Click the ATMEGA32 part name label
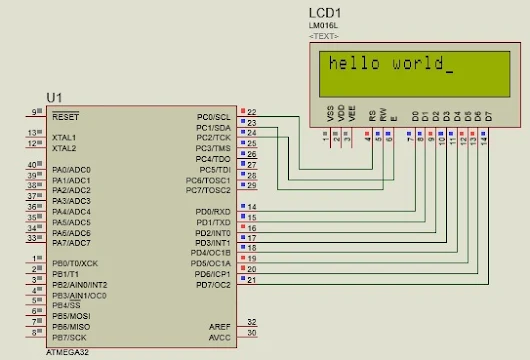The height and width of the screenshot is (360, 530). [67, 352]
